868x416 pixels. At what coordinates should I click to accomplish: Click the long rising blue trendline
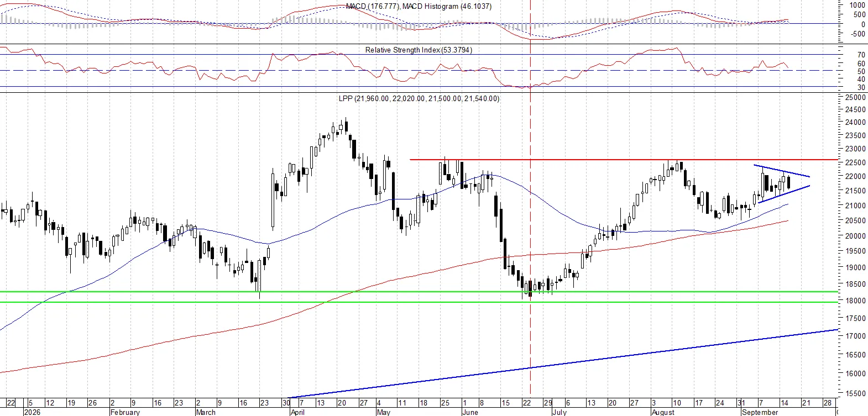coord(564,364)
